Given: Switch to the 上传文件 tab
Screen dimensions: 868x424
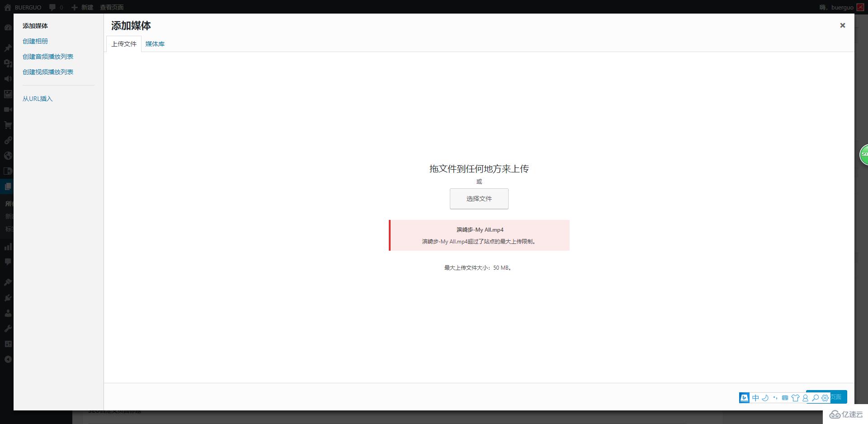Looking at the screenshot, I should 124,44.
